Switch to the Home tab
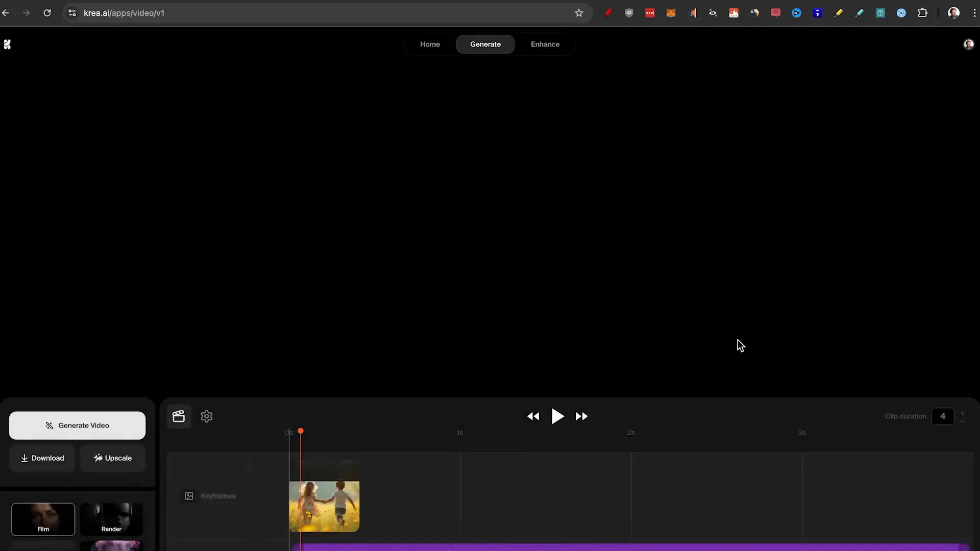 coord(430,44)
